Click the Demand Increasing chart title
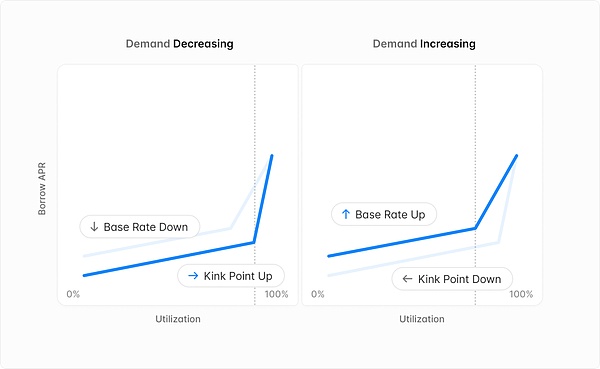600x369 pixels. pyautogui.click(x=424, y=44)
